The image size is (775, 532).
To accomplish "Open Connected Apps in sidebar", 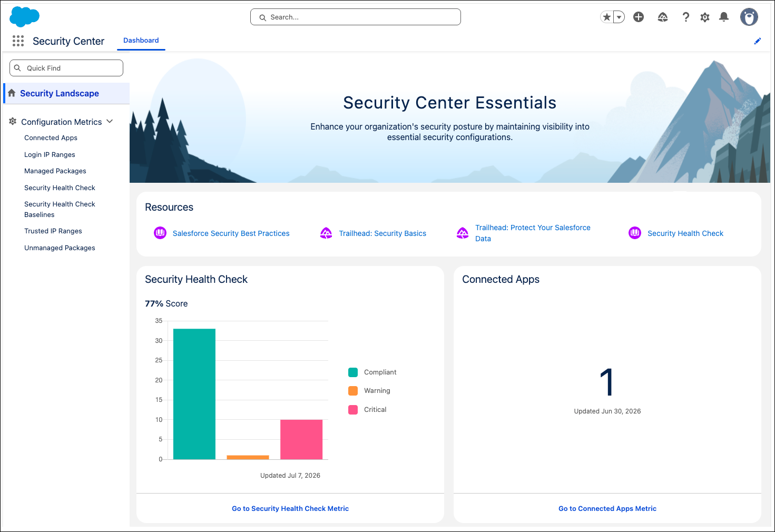I will 51,138.
